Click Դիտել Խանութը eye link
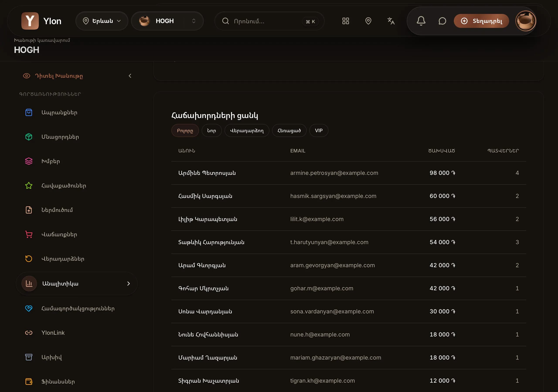558x392 pixels. [x=53, y=76]
